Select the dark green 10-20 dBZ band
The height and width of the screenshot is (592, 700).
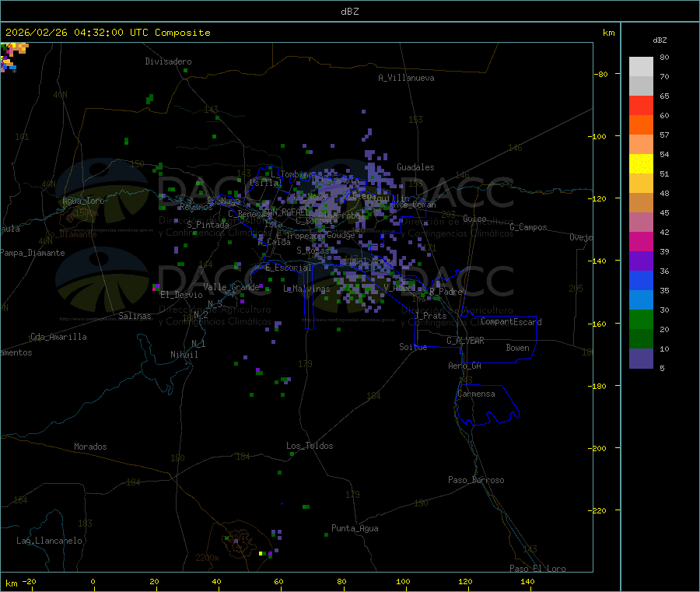[x=641, y=339]
